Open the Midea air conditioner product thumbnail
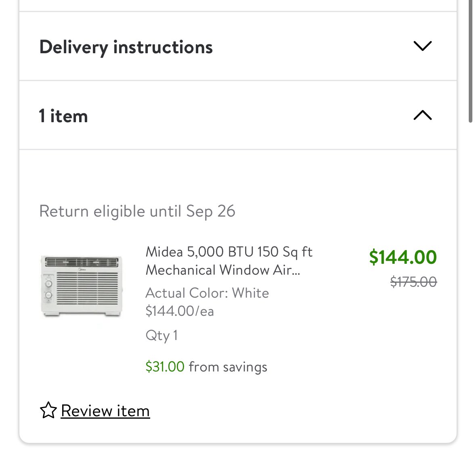The width and height of the screenshot is (476, 457). [82, 287]
